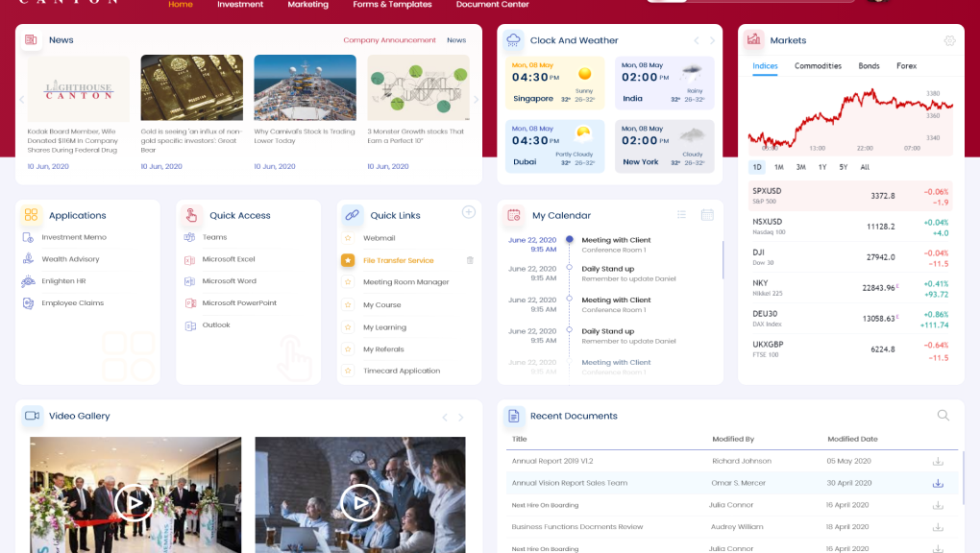Viewport: 980px width, 553px height.
Task: Open gold investors news article
Action: [191, 140]
